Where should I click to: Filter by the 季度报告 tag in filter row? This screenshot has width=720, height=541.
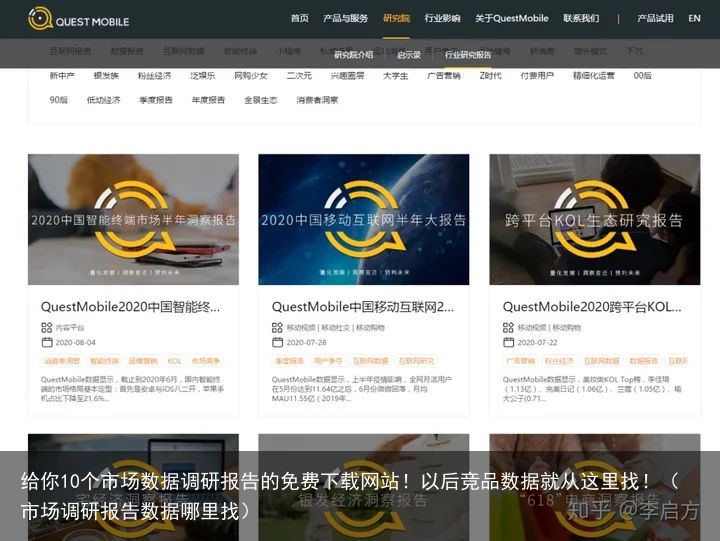(x=156, y=100)
